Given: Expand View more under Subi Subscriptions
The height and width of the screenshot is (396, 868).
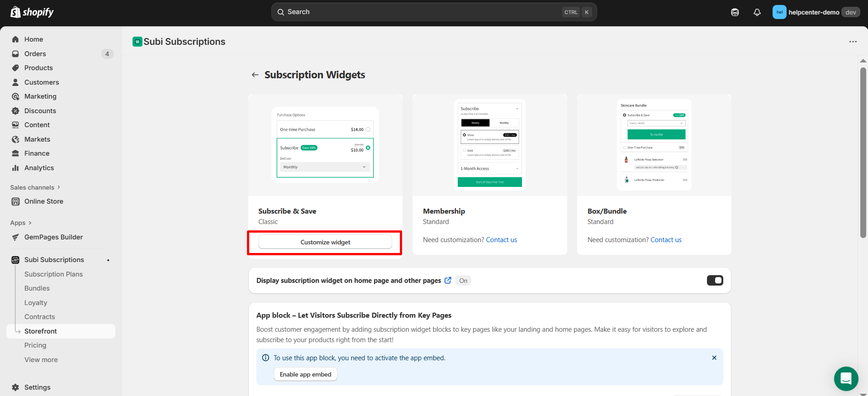Looking at the screenshot, I should pyautogui.click(x=41, y=360).
